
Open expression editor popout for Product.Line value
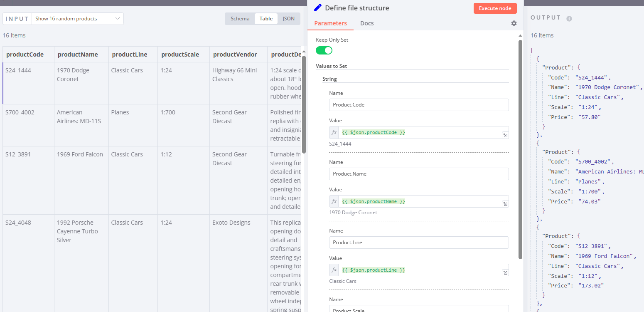coord(505,272)
